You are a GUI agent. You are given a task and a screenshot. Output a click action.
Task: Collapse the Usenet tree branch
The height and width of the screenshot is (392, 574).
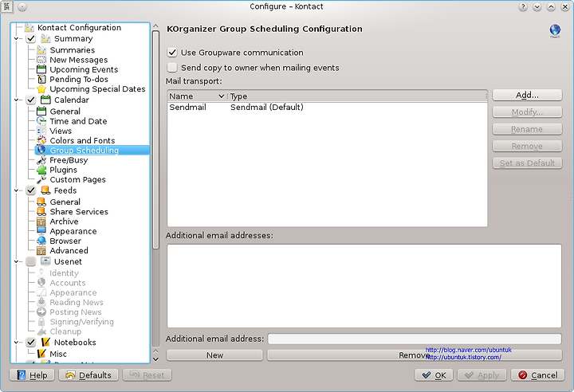click(x=16, y=261)
